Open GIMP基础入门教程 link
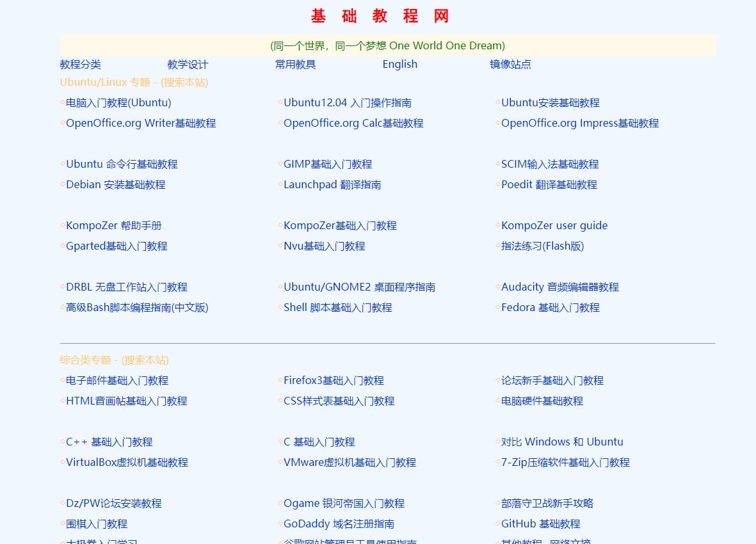The height and width of the screenshot is (544, 756). pos(328,164)
